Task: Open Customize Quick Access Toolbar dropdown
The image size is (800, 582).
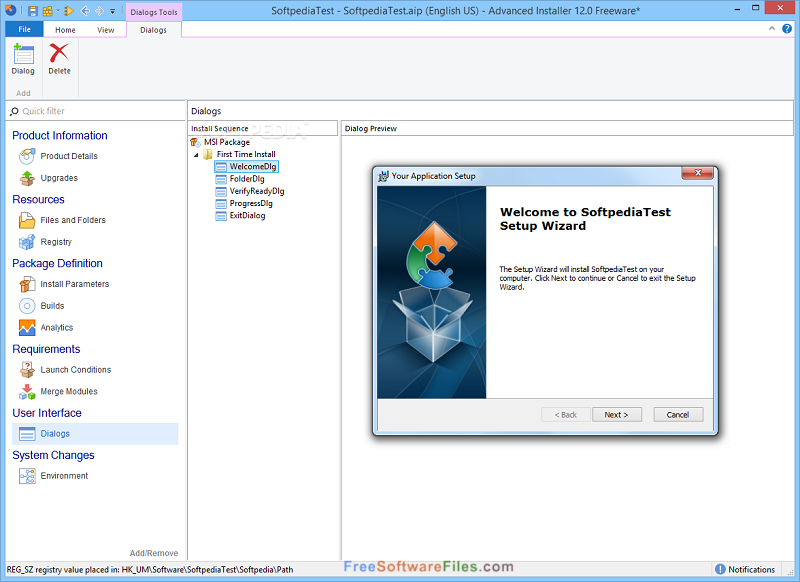Action: (112, 11)
